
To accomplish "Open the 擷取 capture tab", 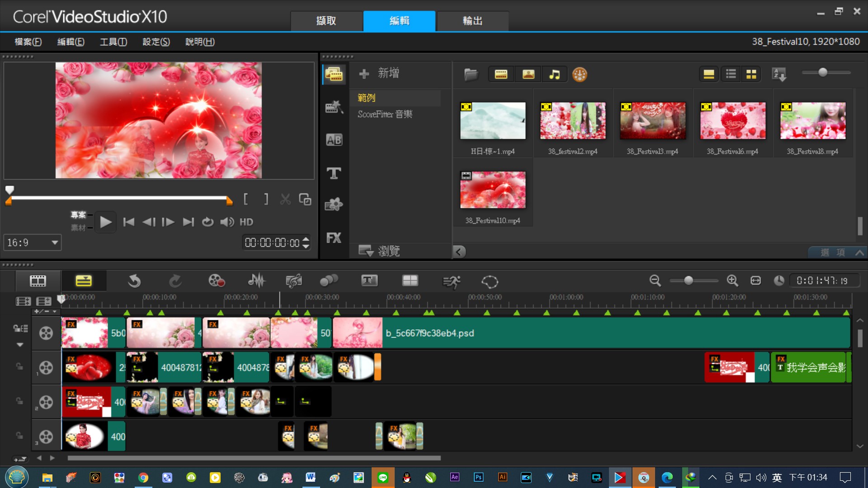I will click(x=326, y=21).
